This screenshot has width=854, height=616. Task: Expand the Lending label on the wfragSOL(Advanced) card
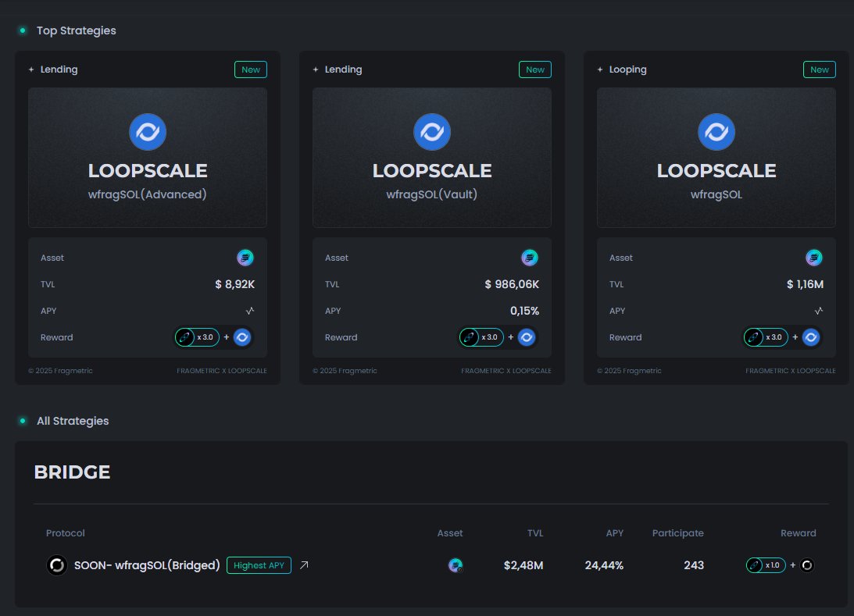55,69
